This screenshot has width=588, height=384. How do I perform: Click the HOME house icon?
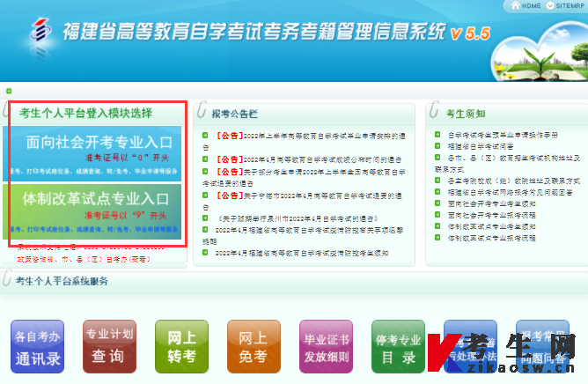[514, 6]
